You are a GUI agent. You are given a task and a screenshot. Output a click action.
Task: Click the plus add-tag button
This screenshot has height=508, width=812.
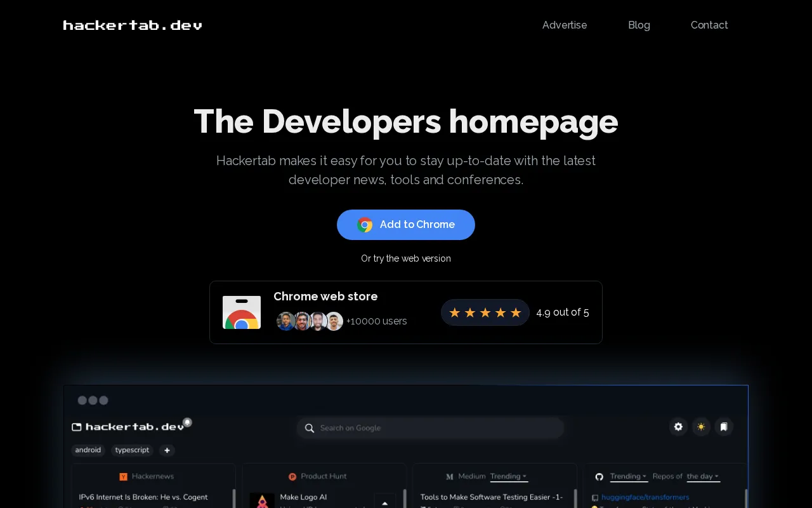tap(167, 450)
